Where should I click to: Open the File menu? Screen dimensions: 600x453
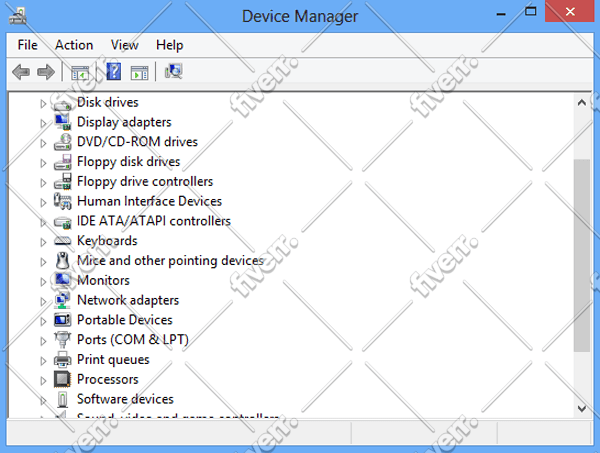coord(27,45)
